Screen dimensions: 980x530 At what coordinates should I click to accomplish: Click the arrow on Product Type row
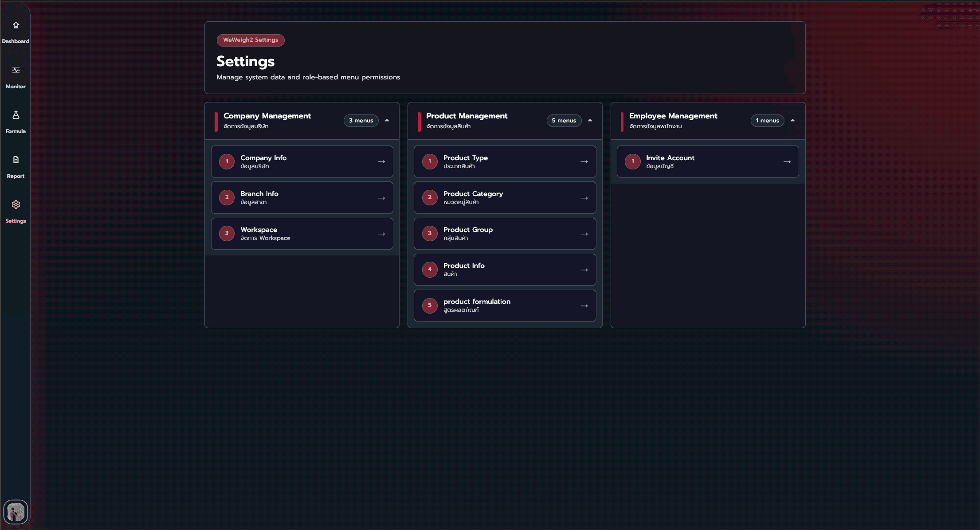point(584,162)
